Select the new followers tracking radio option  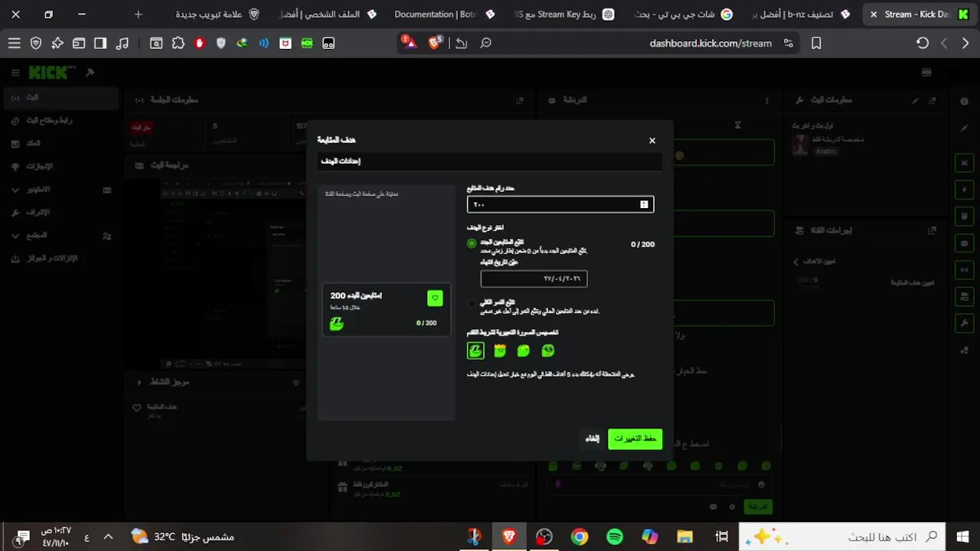pos(472,243)
